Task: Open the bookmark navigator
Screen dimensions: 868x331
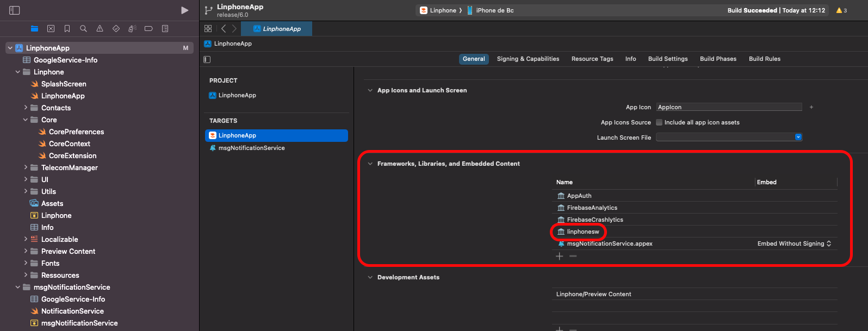Action: click(x=67, y=29)
